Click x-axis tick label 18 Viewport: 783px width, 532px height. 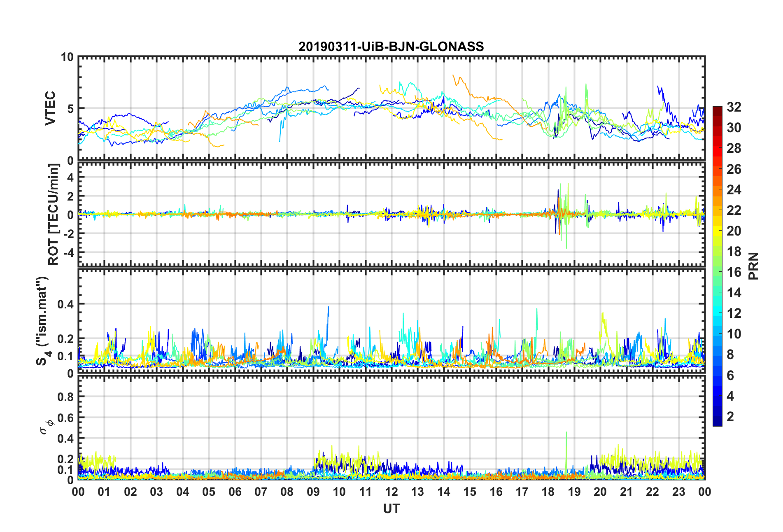tap(548, 492)
